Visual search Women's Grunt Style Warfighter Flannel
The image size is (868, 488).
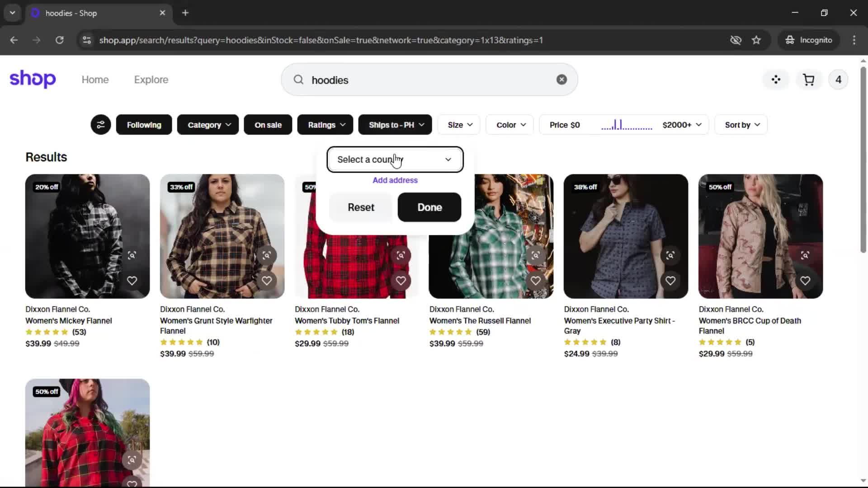click(266, 255)
